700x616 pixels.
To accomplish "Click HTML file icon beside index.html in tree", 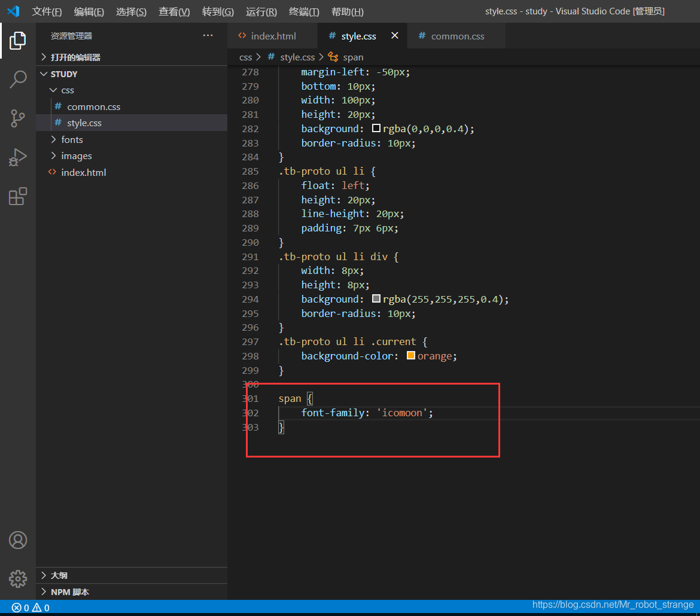I will [52, 172].
